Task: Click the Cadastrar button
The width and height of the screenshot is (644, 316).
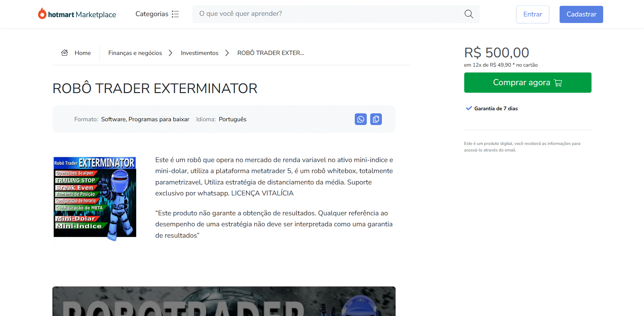Action: coord(581,14)
